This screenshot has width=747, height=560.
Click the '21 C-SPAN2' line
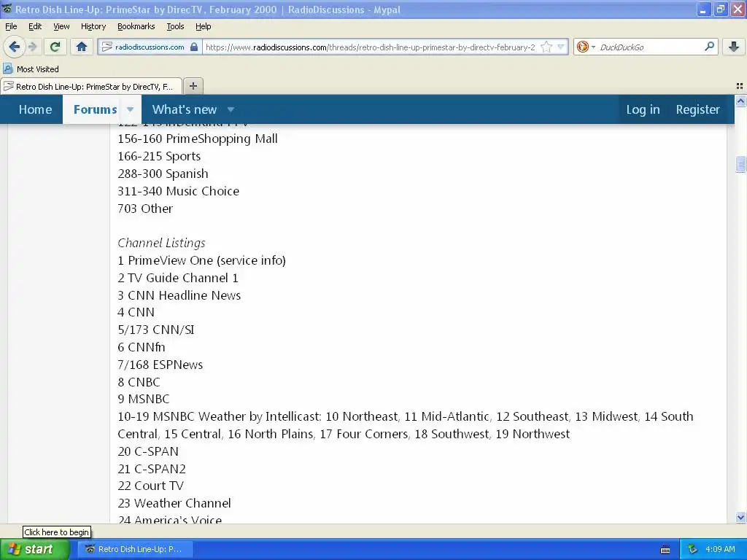[152, 469]
